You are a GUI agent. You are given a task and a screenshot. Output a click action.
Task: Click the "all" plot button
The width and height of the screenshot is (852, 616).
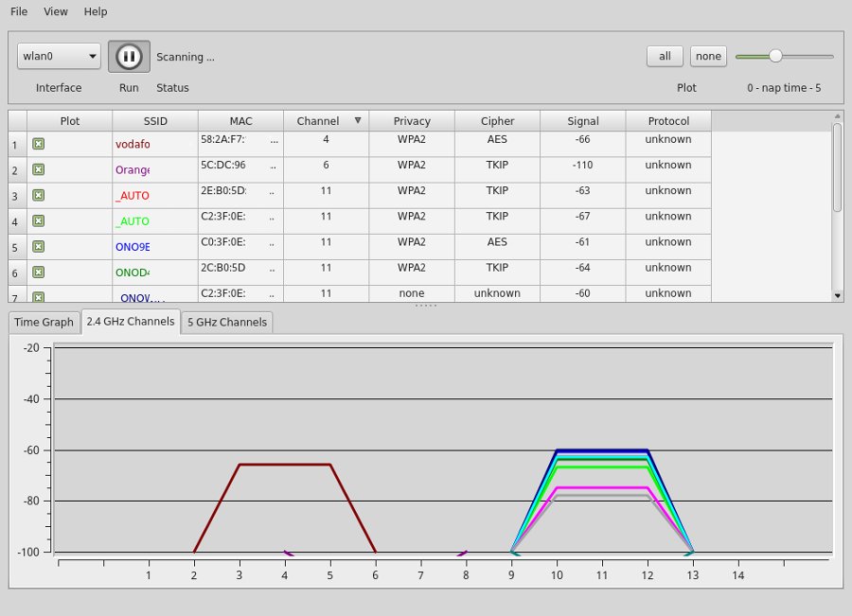(665, 56)
